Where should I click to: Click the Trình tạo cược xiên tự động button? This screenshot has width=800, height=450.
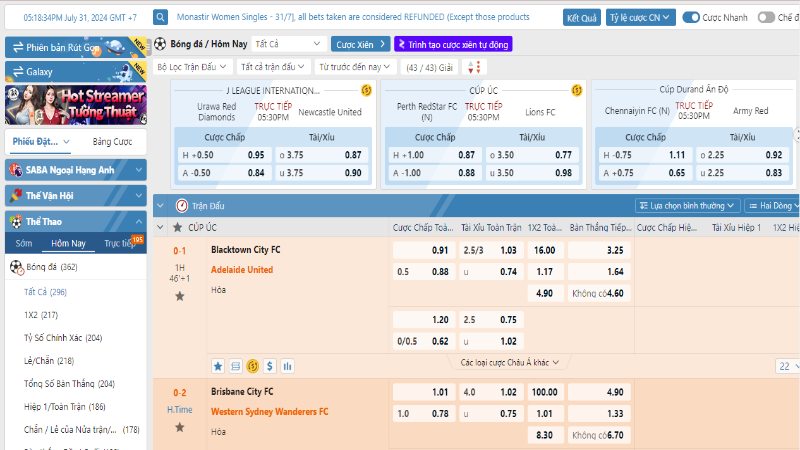(x=452, y=44)
